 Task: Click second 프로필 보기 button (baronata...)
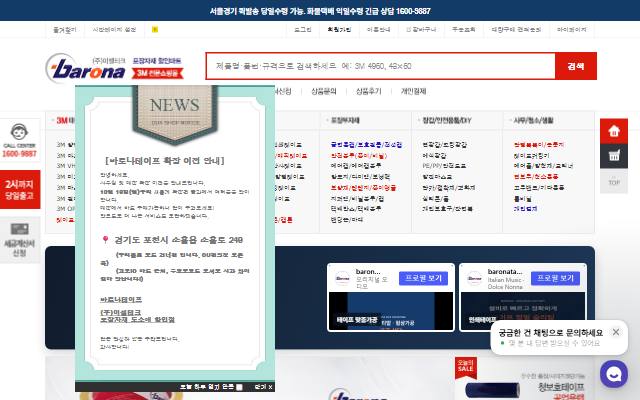pos(555,278)
